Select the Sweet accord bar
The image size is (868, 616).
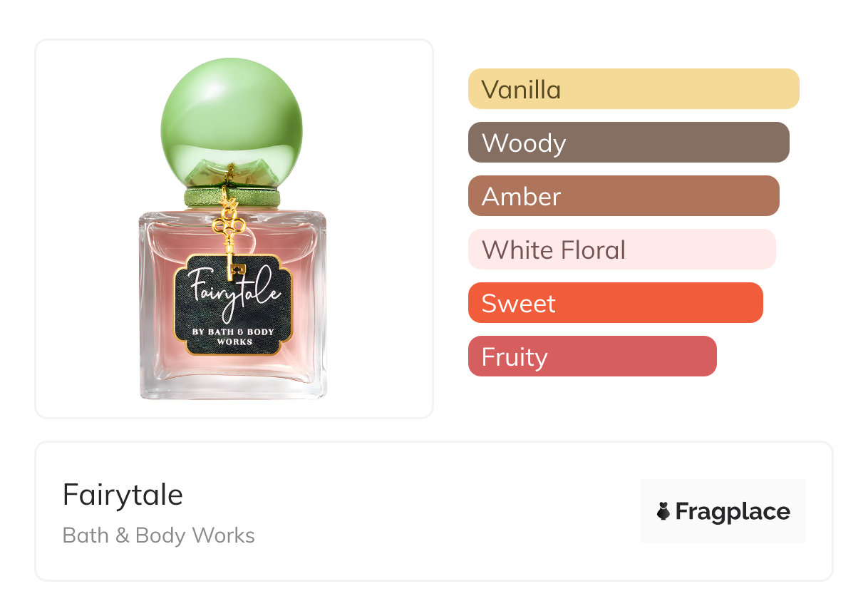pyautogui.click(x=615, y=303)
